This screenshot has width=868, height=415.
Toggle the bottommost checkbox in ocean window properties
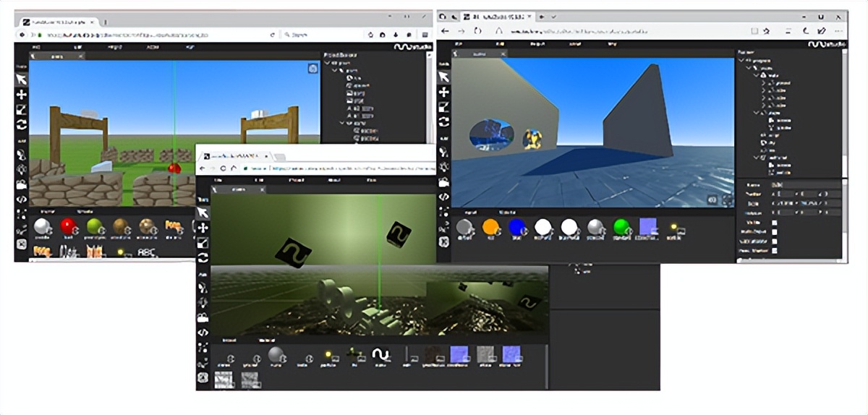[x=775, y=251]
